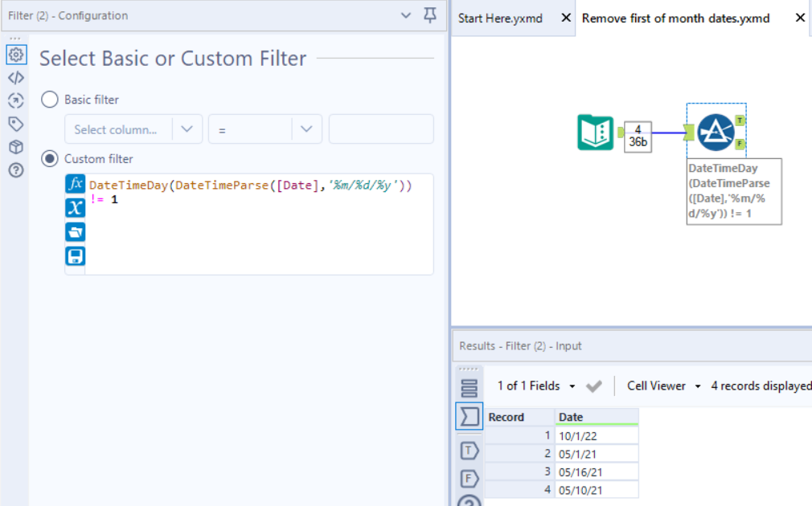Select the Filter tool on the canvas
The height and width of the screenshot is (506, 812).
(716, 133)
